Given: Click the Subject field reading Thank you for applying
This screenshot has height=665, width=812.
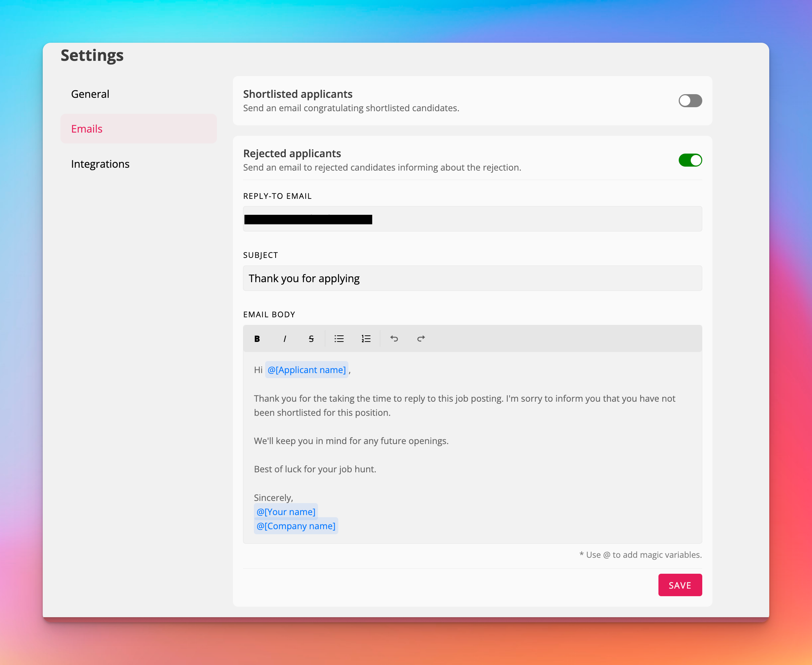Looking at the screenshot, I should click(x=472, y=279).
